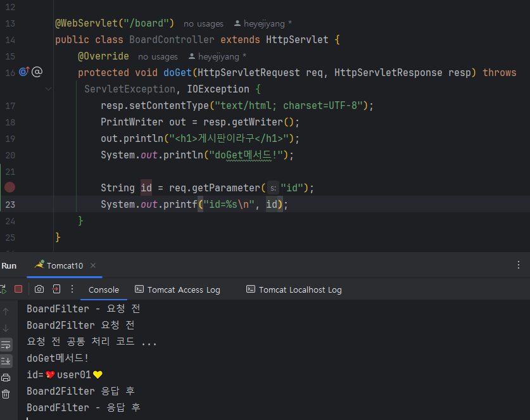Viewport: 530px width, 420px height.
Task: Click 'printf' on line 23
Action: click(180, 204)
